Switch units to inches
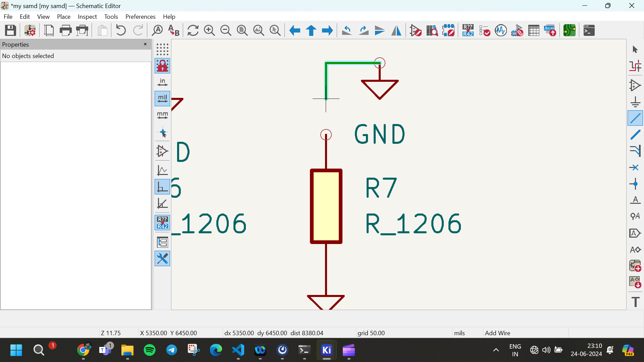 click(162, 82)
